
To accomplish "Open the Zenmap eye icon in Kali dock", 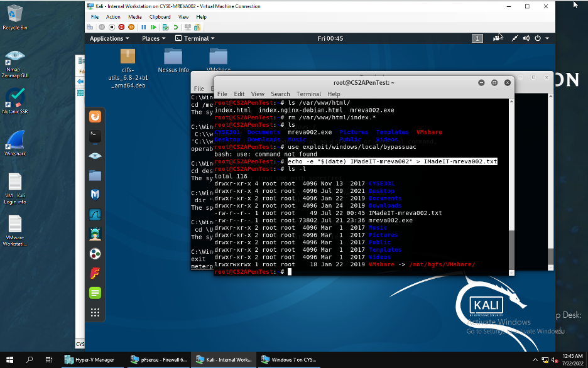I will coord(95,156).
